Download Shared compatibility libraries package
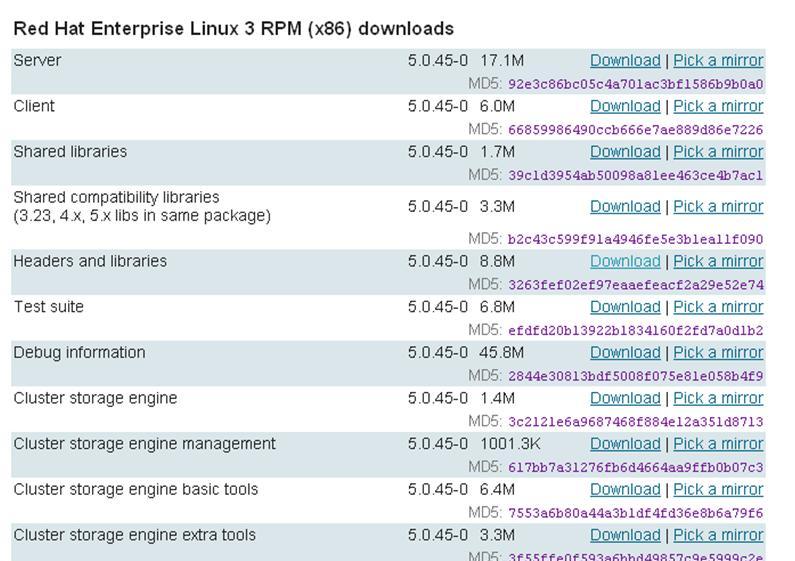 pyautogui.click(x=625, y=207)
